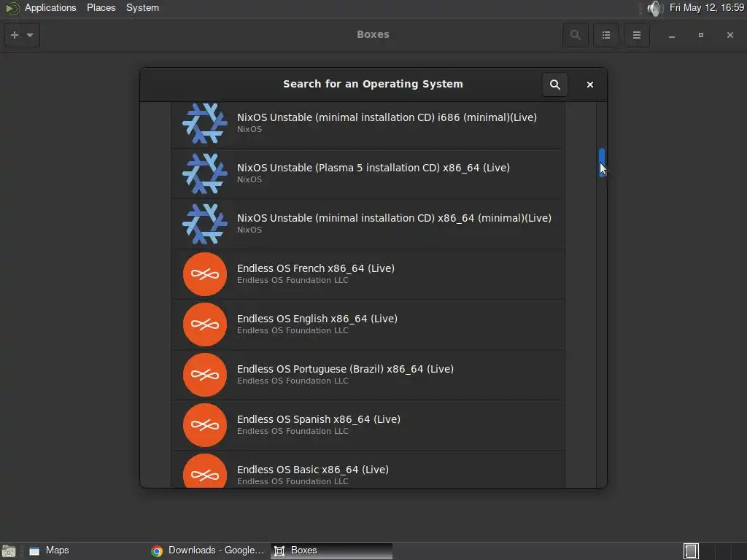The image size is (747, 560).
Task: Click the NixOS logo of the i686 minimal entry
Action: (205, 122)
